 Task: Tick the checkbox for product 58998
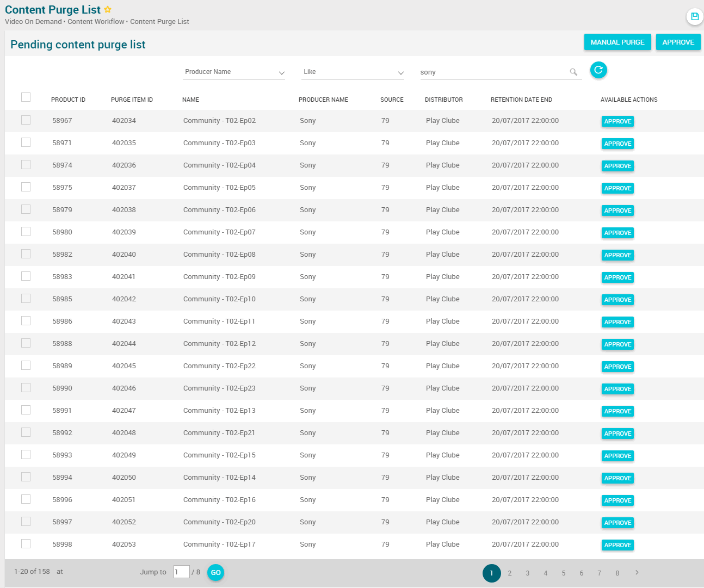(26, 544)
